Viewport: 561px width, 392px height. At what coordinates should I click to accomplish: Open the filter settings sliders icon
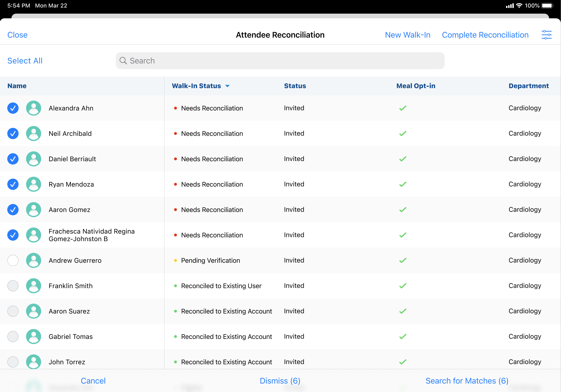(x=546, y=35)
